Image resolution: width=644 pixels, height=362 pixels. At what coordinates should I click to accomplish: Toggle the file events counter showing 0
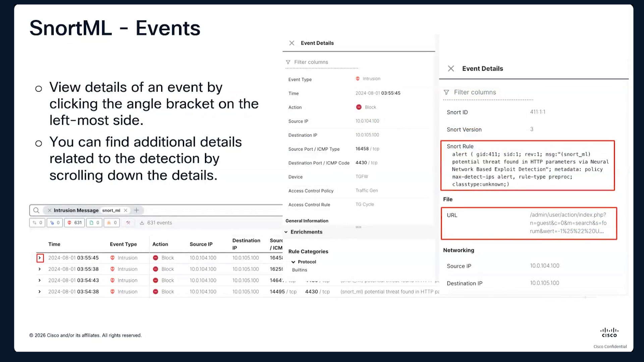pyautogui.click(x=94, y=223)
